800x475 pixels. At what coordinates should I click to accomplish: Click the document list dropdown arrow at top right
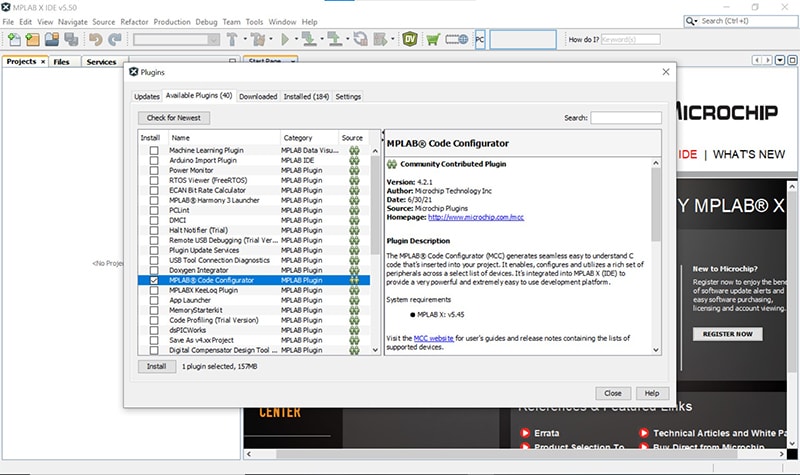click(780, 60)
